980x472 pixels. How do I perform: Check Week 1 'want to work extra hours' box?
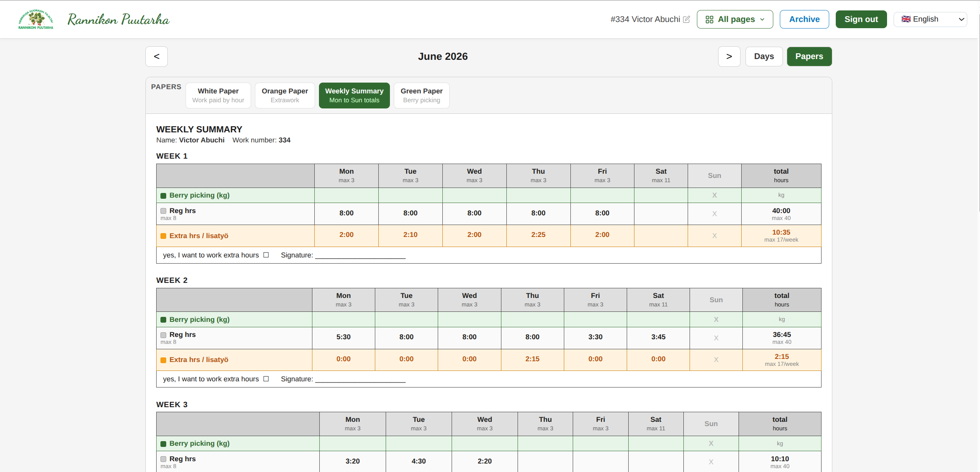point(266,255)
